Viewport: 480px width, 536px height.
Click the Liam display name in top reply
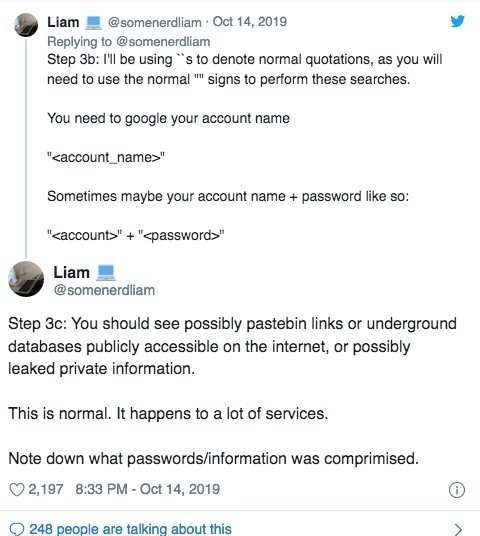tap(63, 22)
